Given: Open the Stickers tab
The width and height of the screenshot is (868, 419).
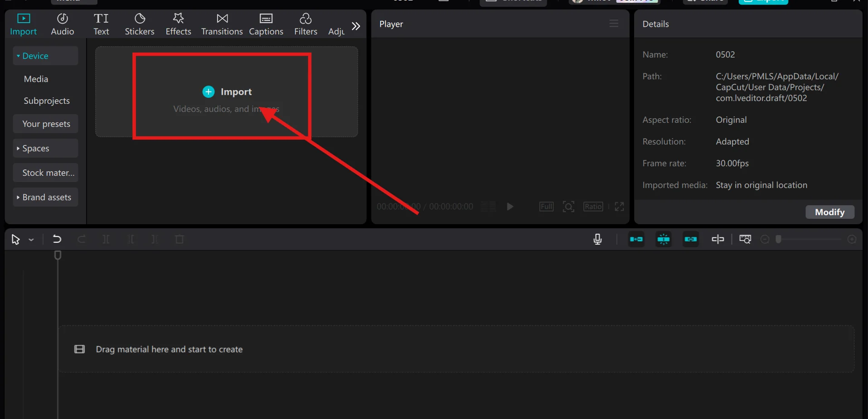Looking at the screenshot, I should tap(140, 24).
